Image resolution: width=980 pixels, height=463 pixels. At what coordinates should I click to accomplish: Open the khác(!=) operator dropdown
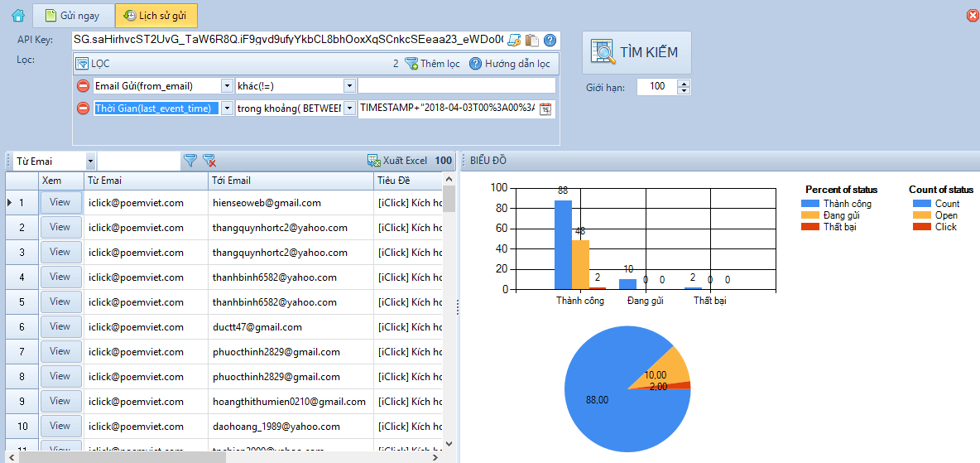pyautogui.click(x=349, y=85)
